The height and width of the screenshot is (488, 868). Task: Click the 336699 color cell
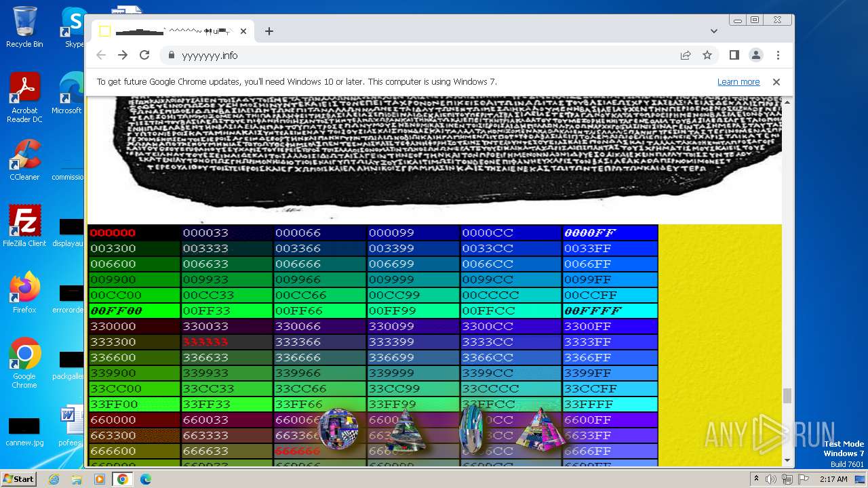click(413, 357)
